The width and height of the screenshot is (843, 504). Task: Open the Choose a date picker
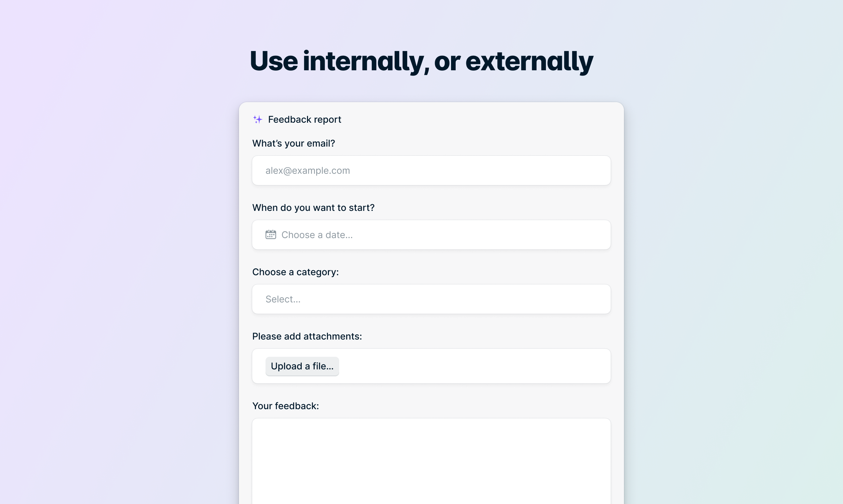tap(431, 235)
